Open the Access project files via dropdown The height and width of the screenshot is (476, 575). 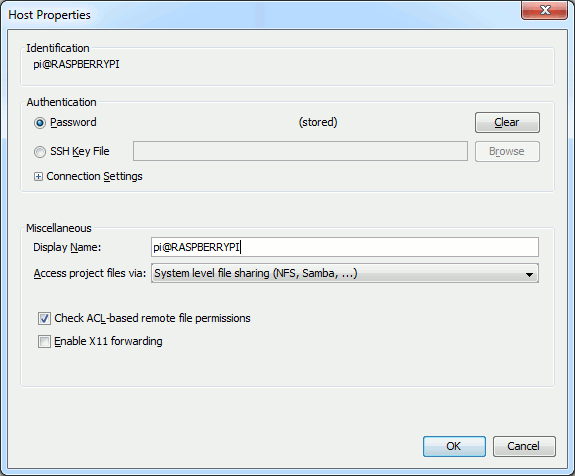pyautogui.click(x=345, y=273)
